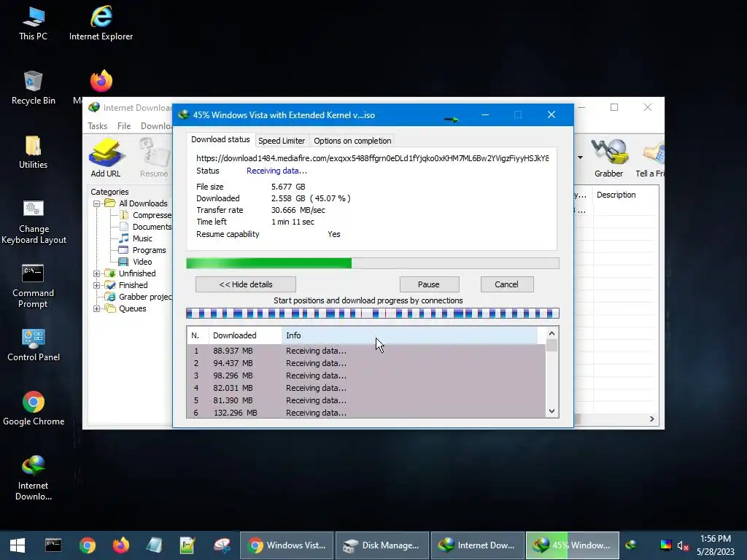
Task: Open the notepad-style pinned taskbar icon
Action: 155,545
